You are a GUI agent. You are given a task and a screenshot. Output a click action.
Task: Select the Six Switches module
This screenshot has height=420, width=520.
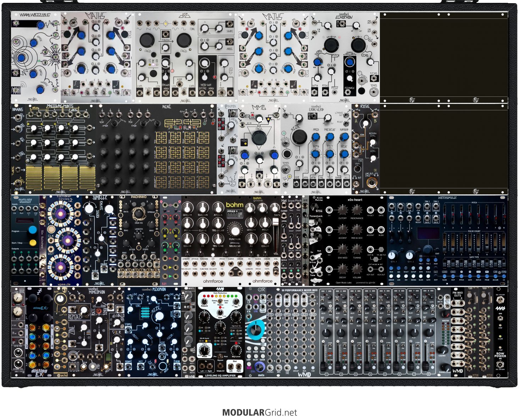(43, 241)
